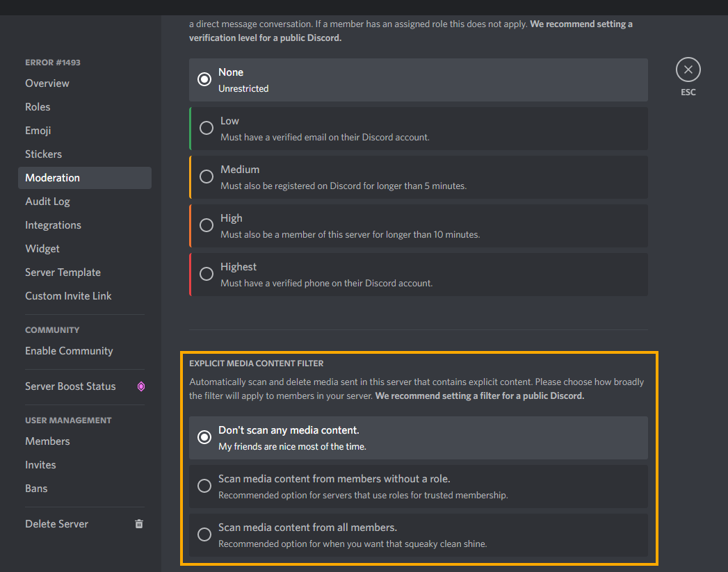Choose scan media content from all members
The width and height of the screenshot is (728, 572).
tap(419, 535)
